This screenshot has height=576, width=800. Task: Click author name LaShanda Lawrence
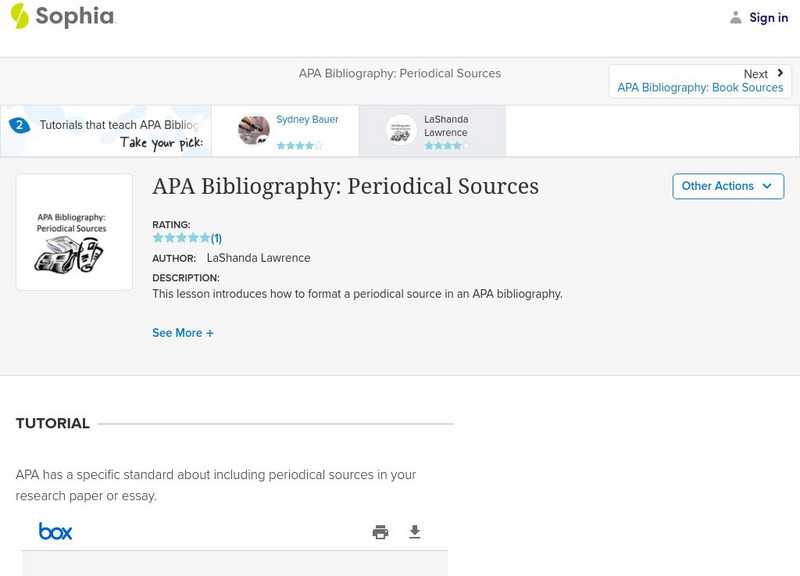coord(258,258)
